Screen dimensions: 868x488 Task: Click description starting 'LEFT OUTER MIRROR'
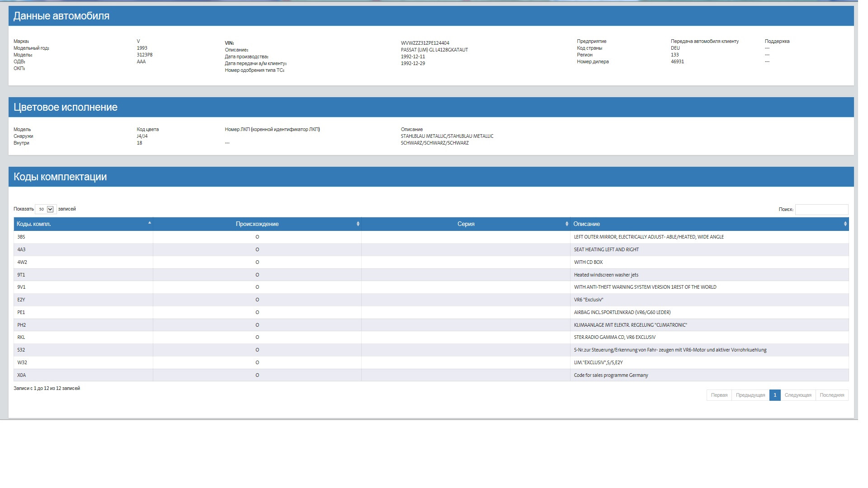pos(649,237)
